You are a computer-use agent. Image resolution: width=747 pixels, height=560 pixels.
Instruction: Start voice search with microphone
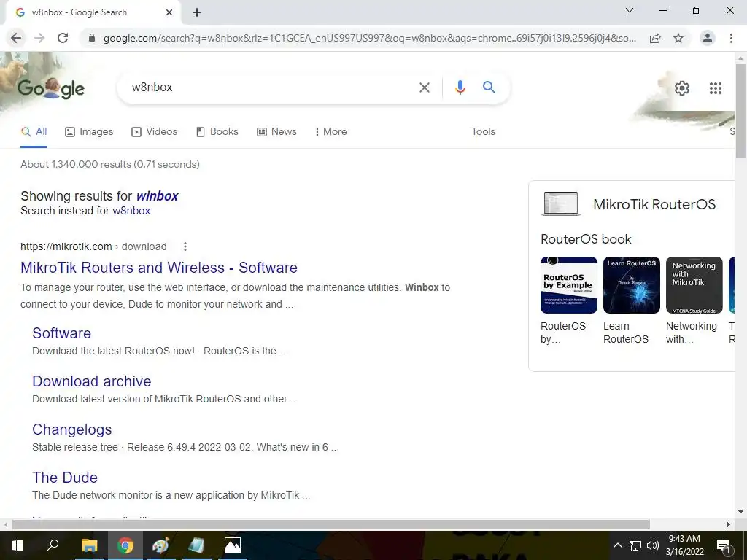tap(460, 87)
